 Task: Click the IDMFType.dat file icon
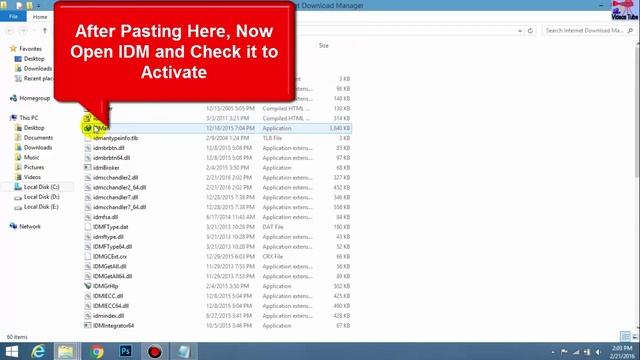pos(87,227)
